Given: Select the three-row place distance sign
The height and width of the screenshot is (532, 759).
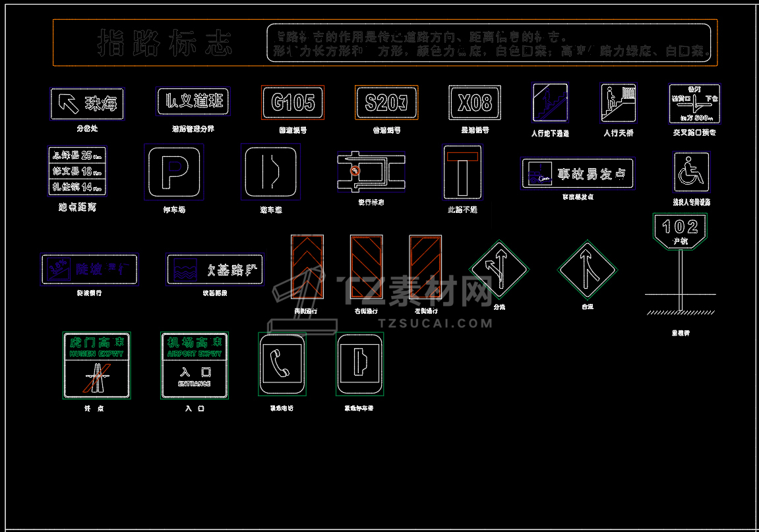Looking at the screenshot, I should click(x=77, y=171).
